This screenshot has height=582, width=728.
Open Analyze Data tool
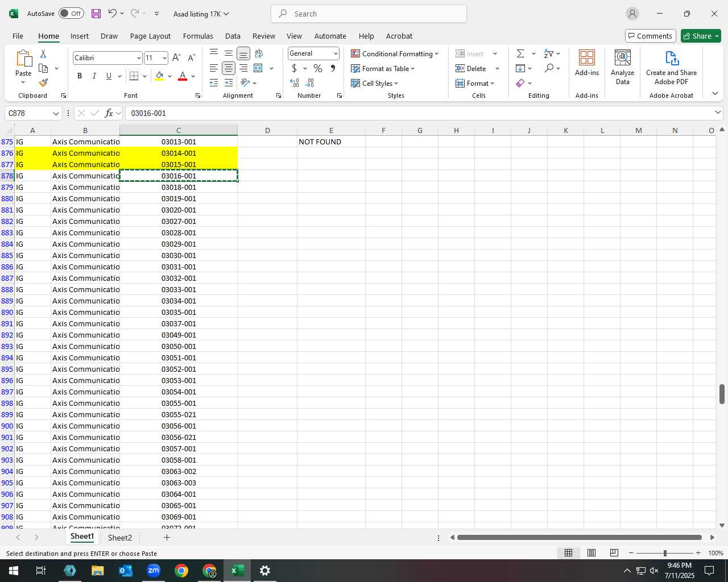coord(623,67)
